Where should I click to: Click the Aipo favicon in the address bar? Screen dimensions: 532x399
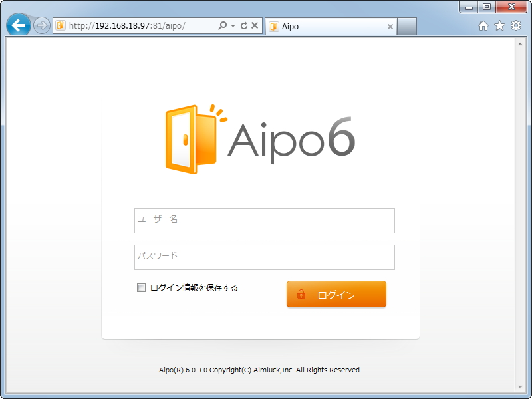point(60,26)
